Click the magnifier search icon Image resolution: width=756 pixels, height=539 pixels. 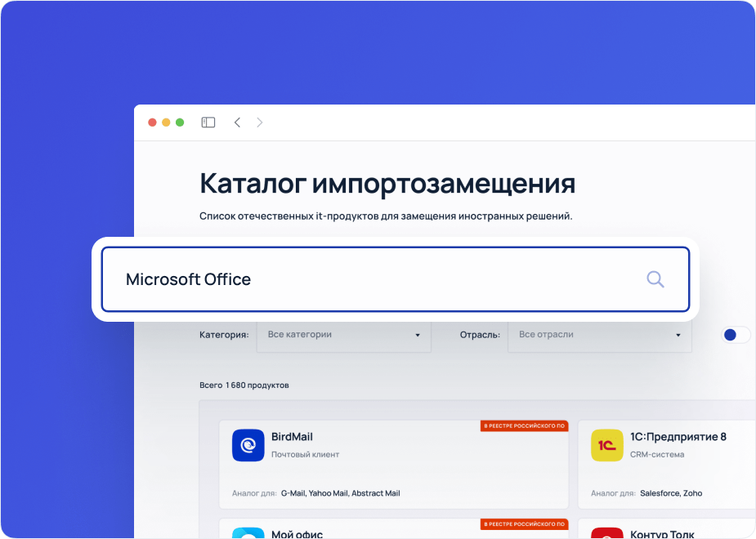[655, 279]
